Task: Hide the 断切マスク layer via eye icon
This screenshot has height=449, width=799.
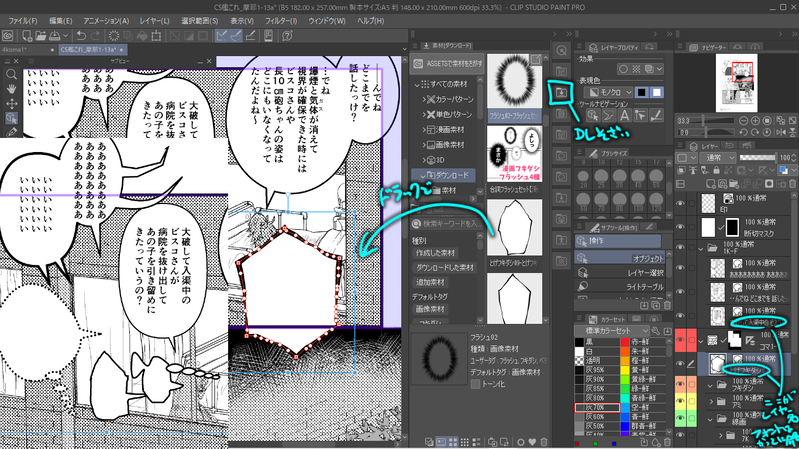Action: point(680,227)
